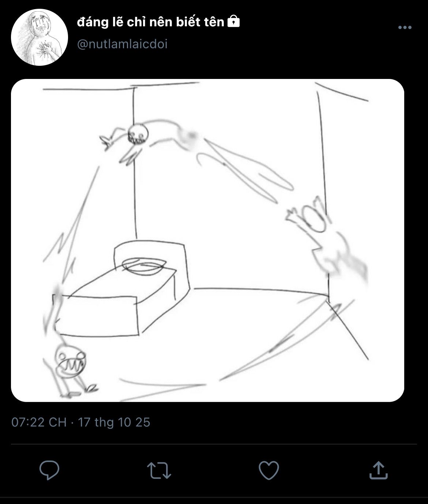Viewport: 428px width, 504px height.
Task: Open the share upload icon
Action: click(x=378, y=470)
